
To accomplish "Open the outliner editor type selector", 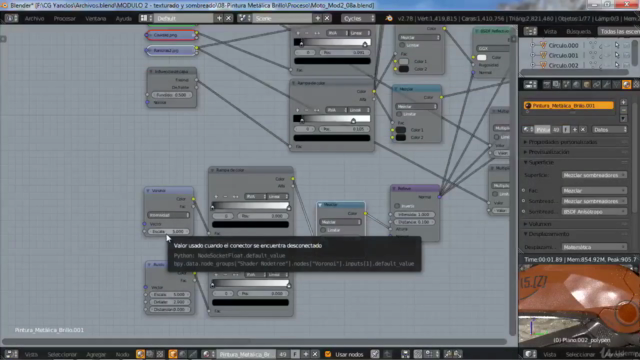I will pos(530,31).
